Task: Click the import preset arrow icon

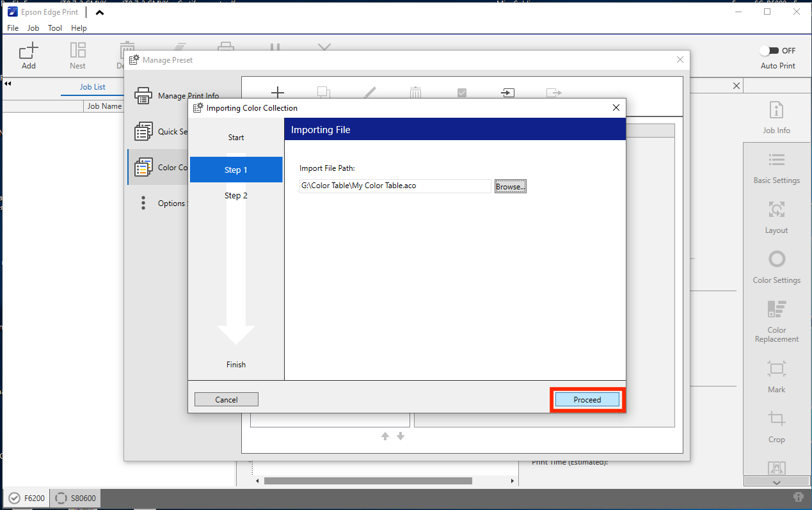Action: [507, 93]
